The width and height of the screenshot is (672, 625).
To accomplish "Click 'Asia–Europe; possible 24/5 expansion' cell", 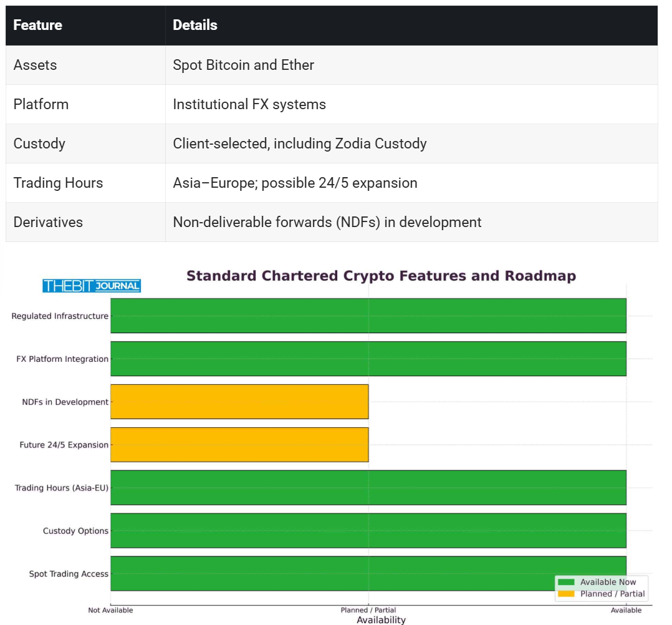I will (411, 183).
